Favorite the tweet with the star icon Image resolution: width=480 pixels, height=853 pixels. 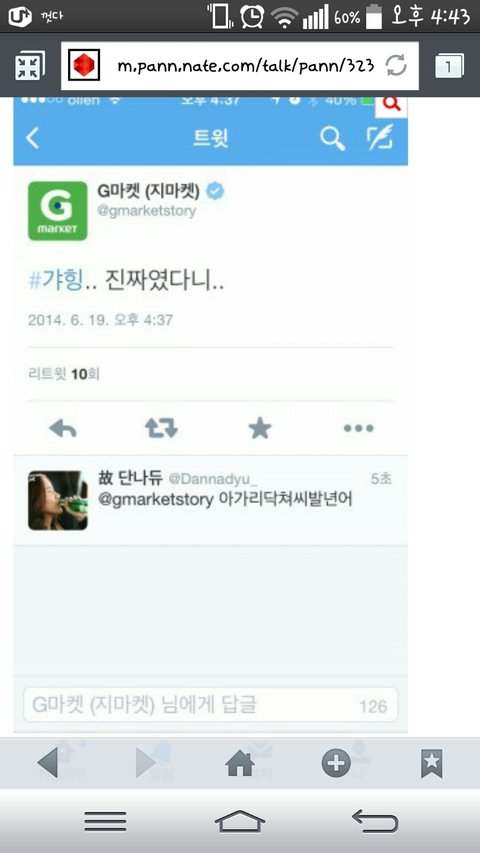pos(260,429)
